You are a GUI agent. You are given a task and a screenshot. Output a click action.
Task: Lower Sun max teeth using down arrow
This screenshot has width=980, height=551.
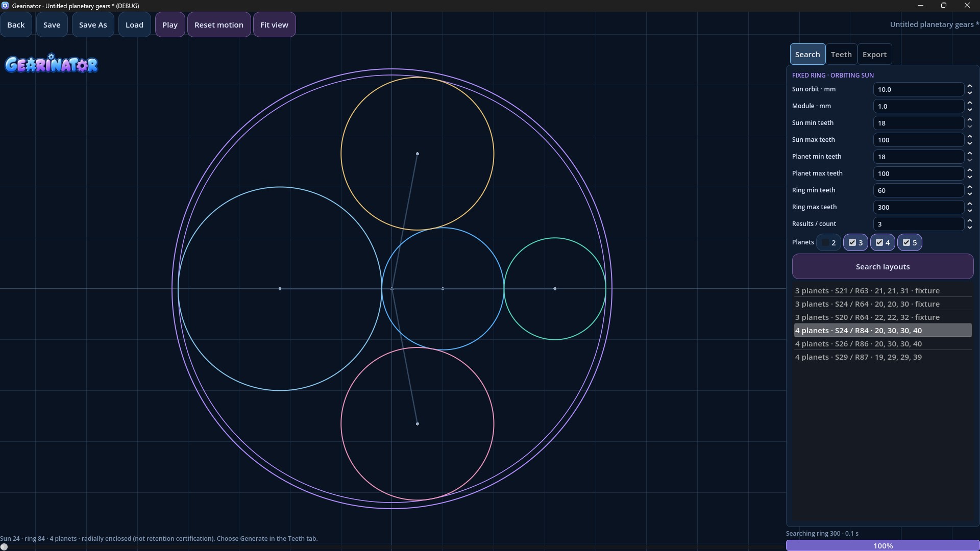tap(970, 143)
